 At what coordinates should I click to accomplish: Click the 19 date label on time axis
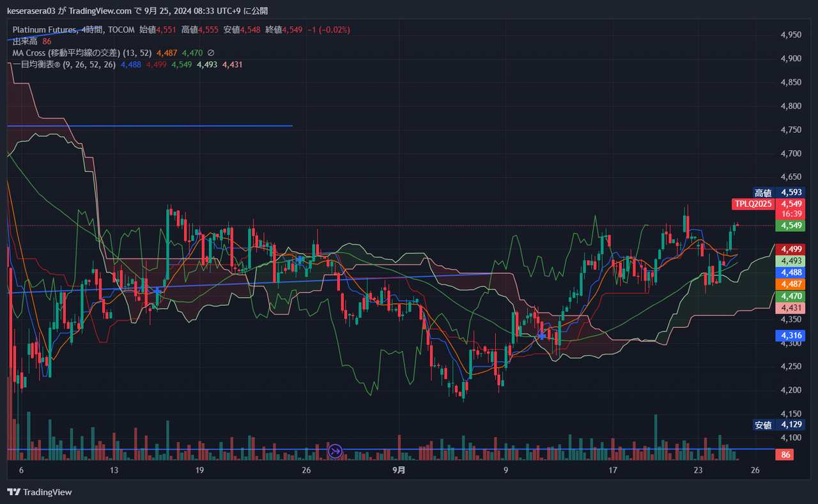tap(199, 471)
